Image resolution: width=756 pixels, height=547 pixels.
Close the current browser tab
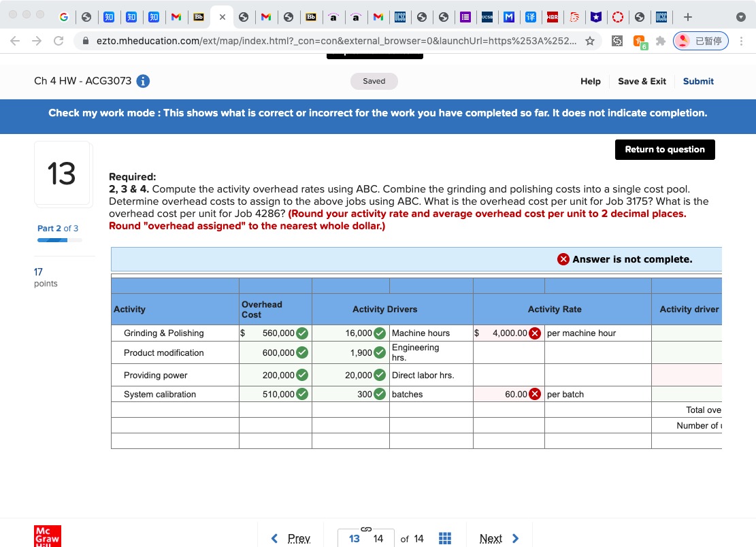pos(223,18)
